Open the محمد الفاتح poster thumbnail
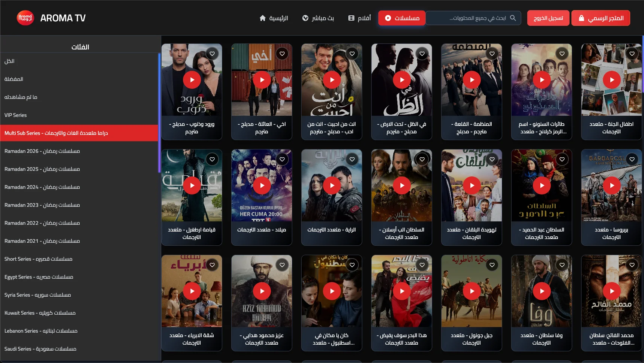 coord(611,291)
